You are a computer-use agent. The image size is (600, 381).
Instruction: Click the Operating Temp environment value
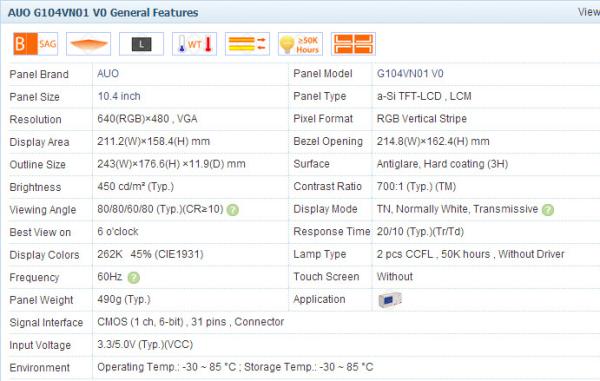235,367
